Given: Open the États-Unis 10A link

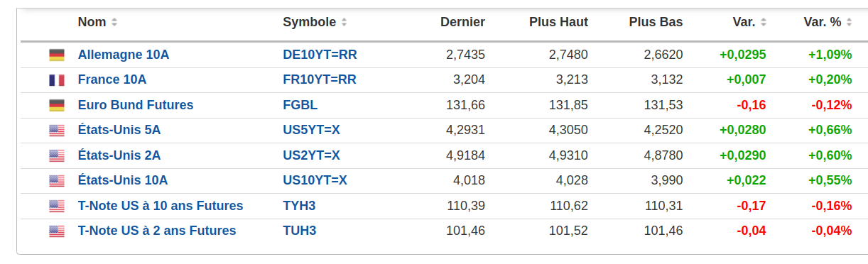Looking at the screenshot, I should pyautogui.click(x=123, y=180).
